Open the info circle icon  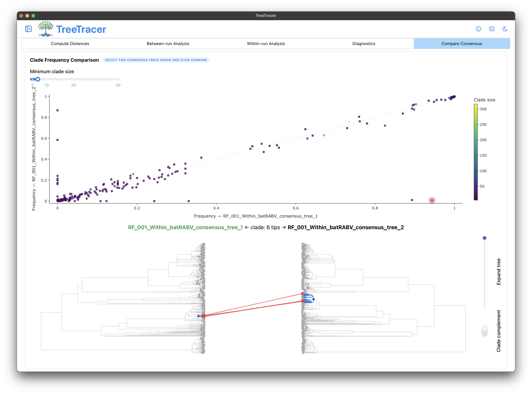[478, 29]
